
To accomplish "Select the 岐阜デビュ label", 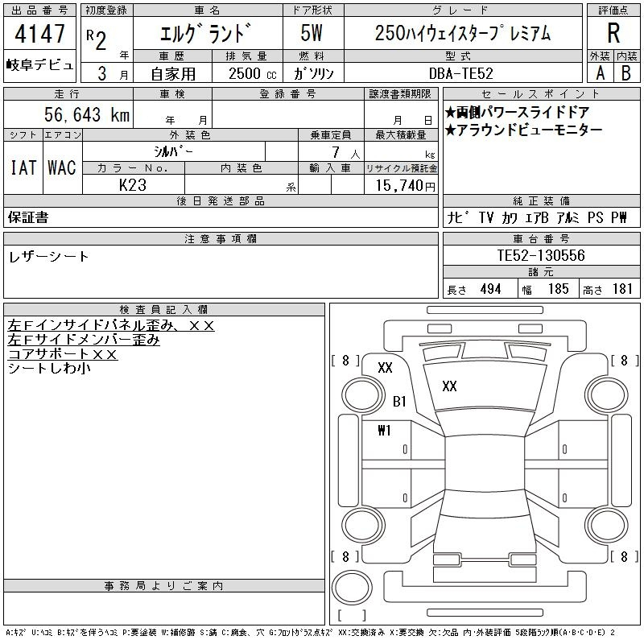I will pyautogui.click(x=39, y=65).
